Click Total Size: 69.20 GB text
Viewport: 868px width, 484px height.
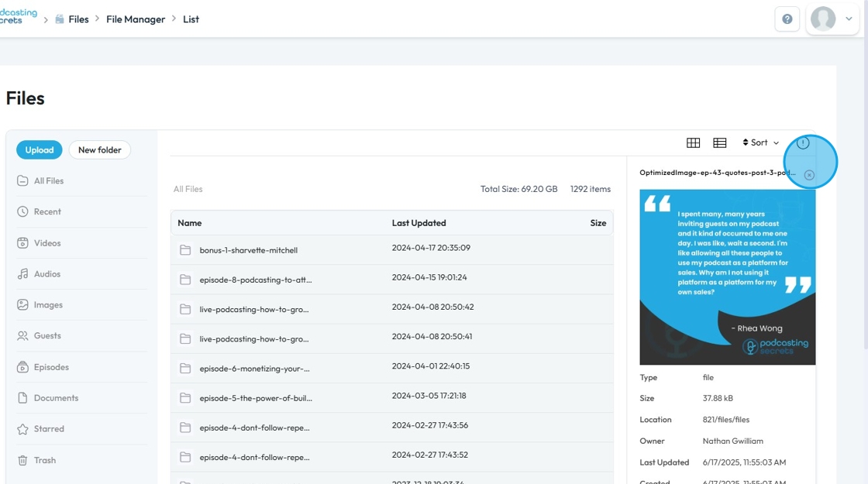pyautogui.click(x=518, y=189)
